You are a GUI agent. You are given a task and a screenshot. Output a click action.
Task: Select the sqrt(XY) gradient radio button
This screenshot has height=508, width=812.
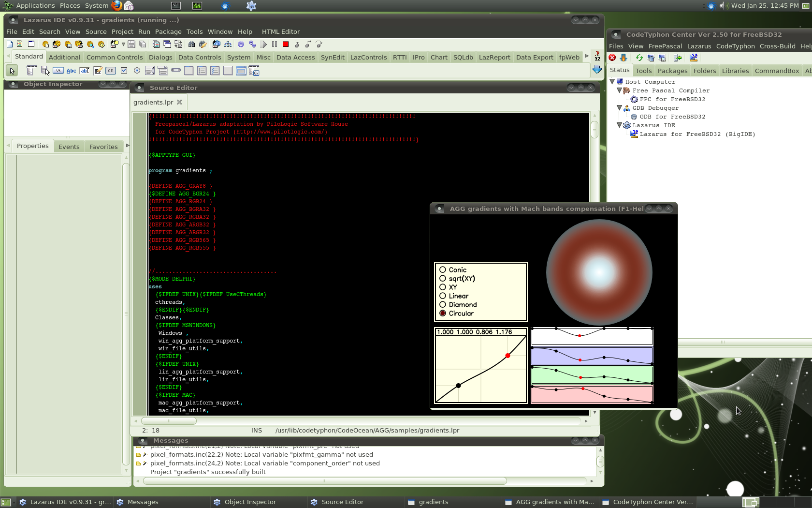click(x=442, y=279)
